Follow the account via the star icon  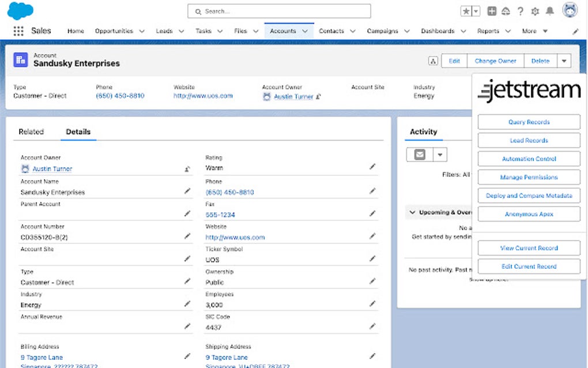click(465, 10)
